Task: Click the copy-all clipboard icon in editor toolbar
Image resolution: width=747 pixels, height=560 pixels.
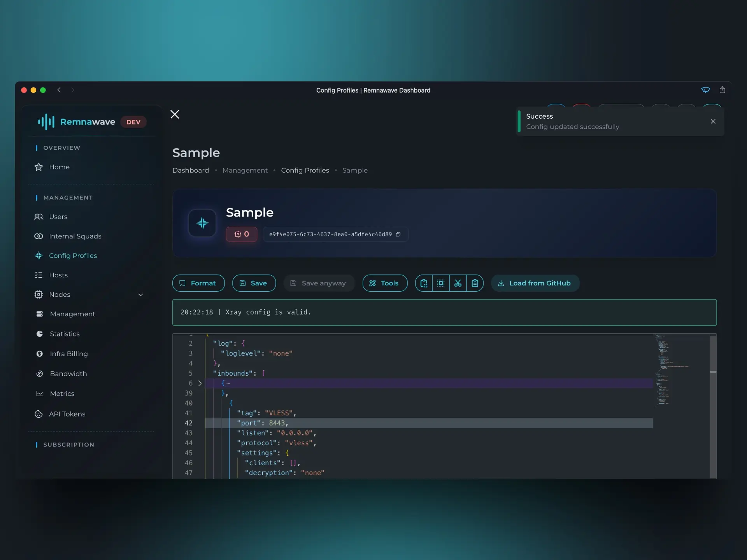Action: pos(424,283)
